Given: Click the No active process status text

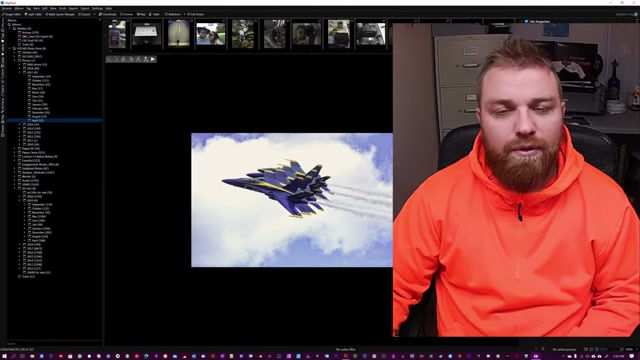Looking at the screenshot, I should 564,350.
